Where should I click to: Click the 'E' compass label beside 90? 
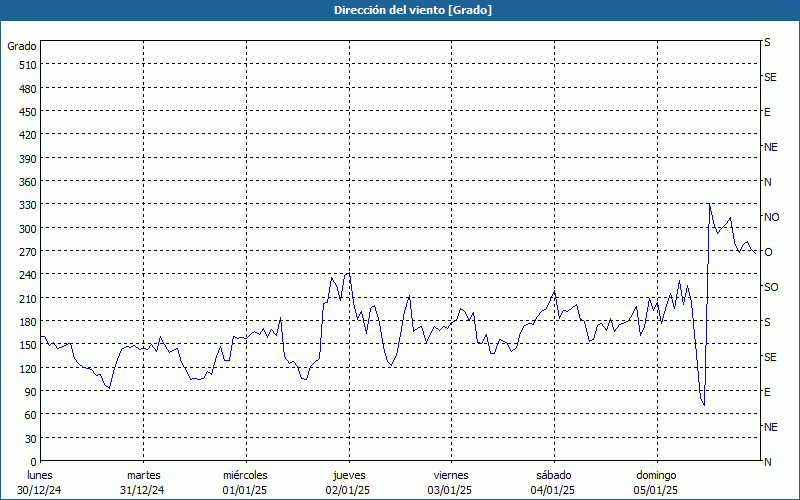767,392
